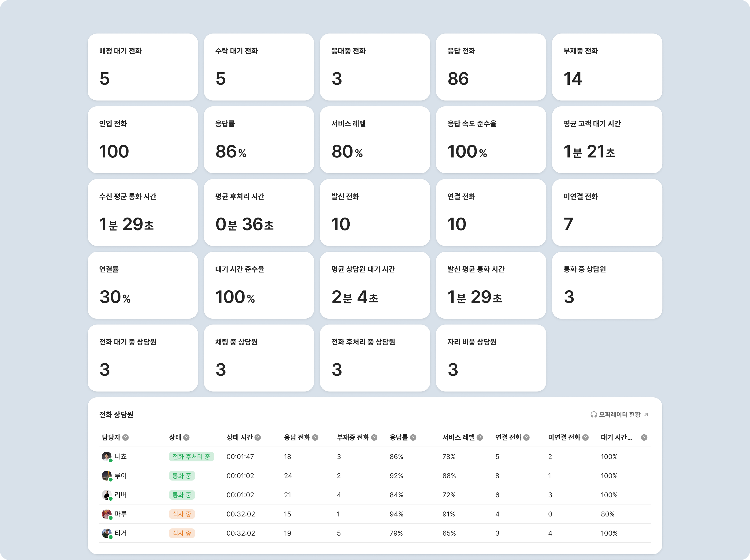This screenshot has height=560, width=750.
Task: Click help icon beside 미연결 전화 column header
Action: tap(585, 437)
